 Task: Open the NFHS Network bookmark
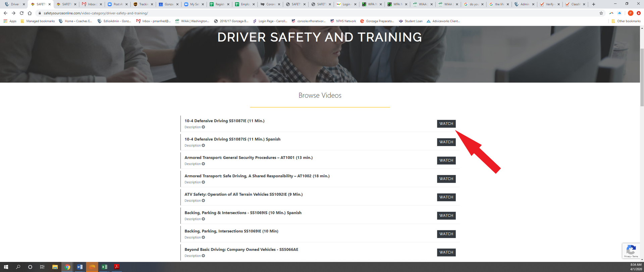343,21
